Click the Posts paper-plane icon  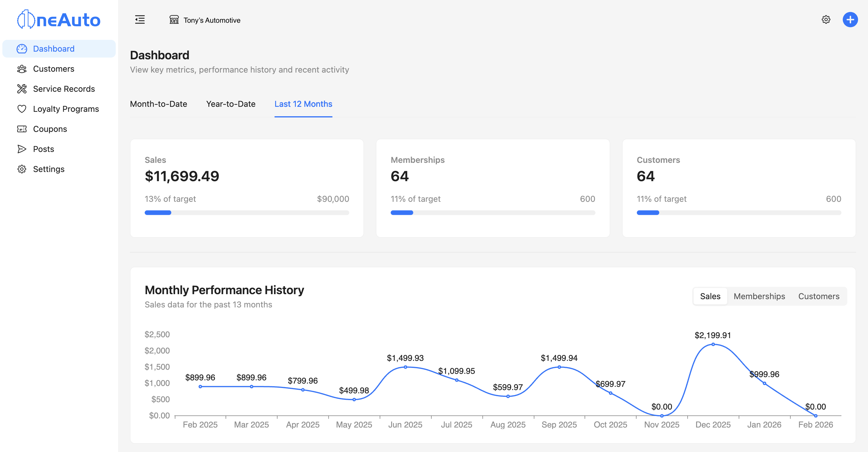pyautogui.click(x=22, y=149)
